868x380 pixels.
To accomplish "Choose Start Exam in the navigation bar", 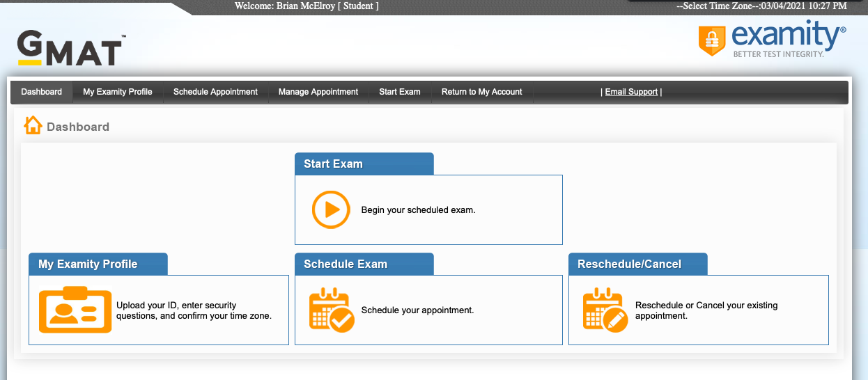I will point(400,92).
